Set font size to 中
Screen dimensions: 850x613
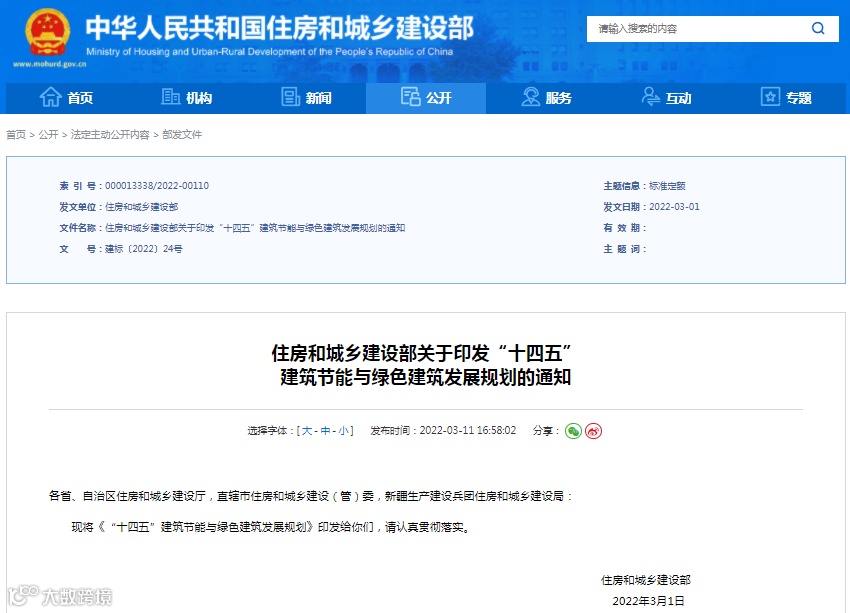pos(325,431)
